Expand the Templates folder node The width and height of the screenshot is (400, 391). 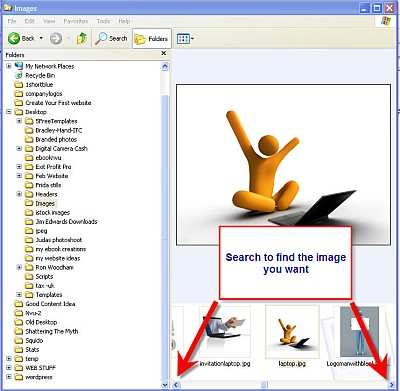click(19, 295)
